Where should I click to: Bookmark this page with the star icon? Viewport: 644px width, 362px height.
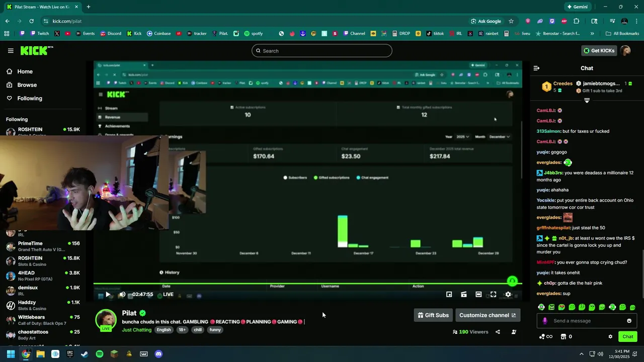(511, 21)
